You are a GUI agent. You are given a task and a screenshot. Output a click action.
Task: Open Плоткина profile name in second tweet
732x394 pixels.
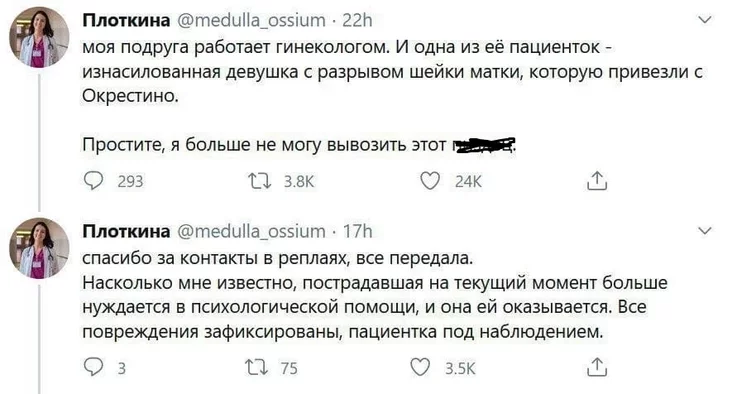126,232
